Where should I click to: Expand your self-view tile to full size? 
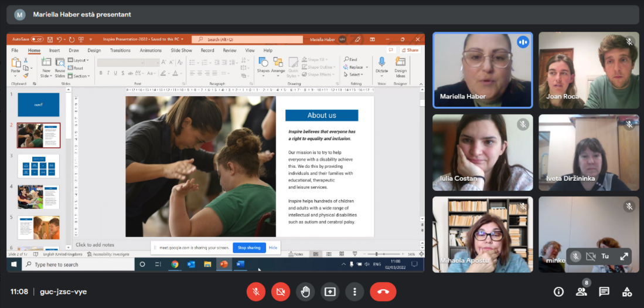[624, 256]
